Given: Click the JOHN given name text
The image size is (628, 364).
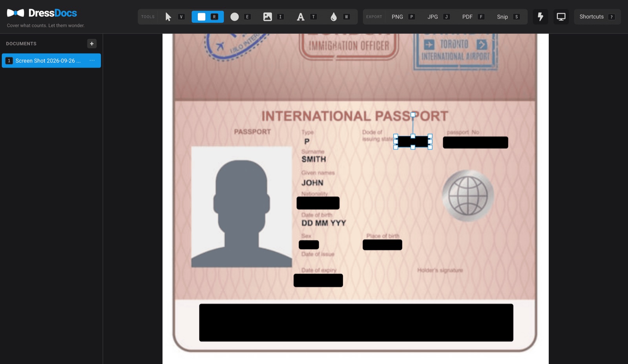Looking at the screenshot, I should pos(312,183).
